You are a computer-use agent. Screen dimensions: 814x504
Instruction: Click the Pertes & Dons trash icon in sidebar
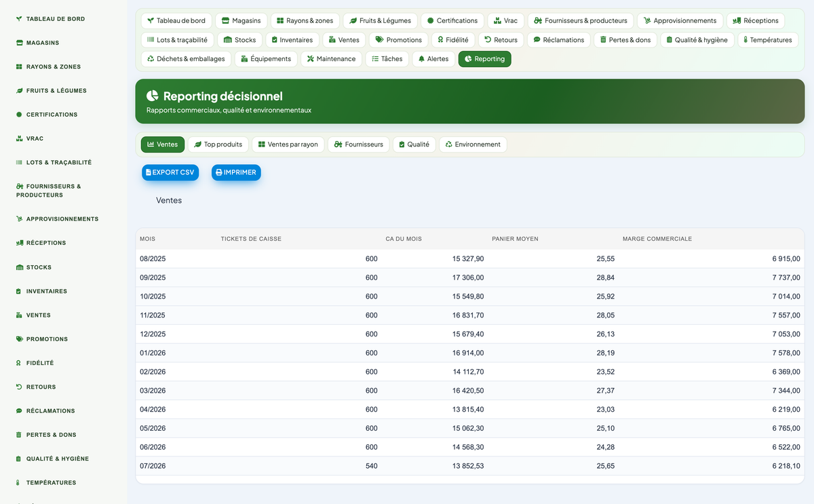point(19,435)
